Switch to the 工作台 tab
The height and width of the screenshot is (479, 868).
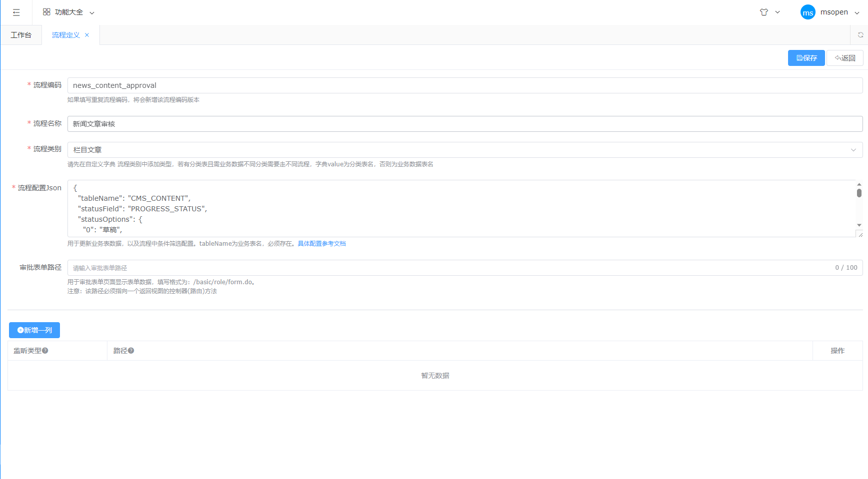coord(21,35)
